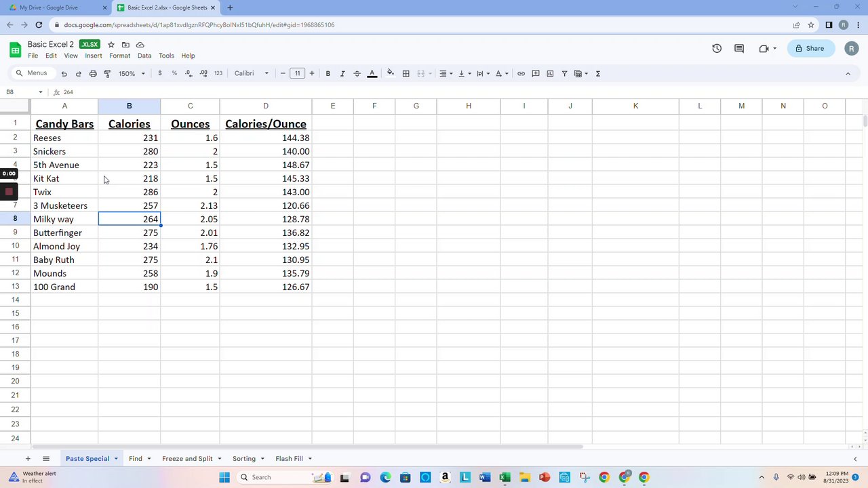Print the spreadsheet
This screenshot has width=868, height=488.
tap(93, 73)
